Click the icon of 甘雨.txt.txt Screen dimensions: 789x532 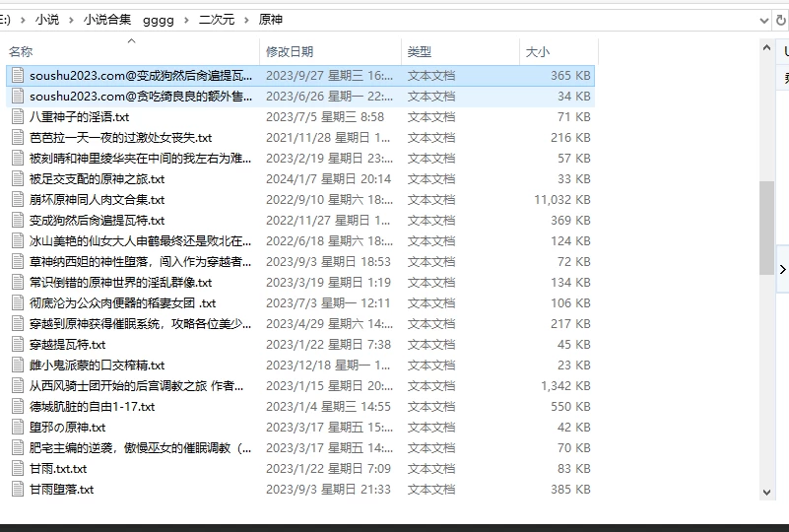[x=18, y=468]
